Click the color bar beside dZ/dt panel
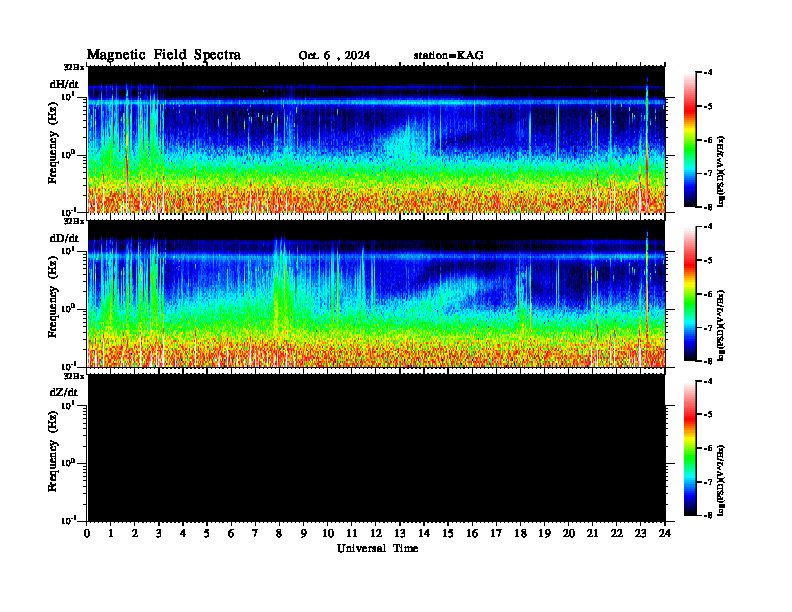This screenshot has width=792, height=612. click(x=690, y=448)
